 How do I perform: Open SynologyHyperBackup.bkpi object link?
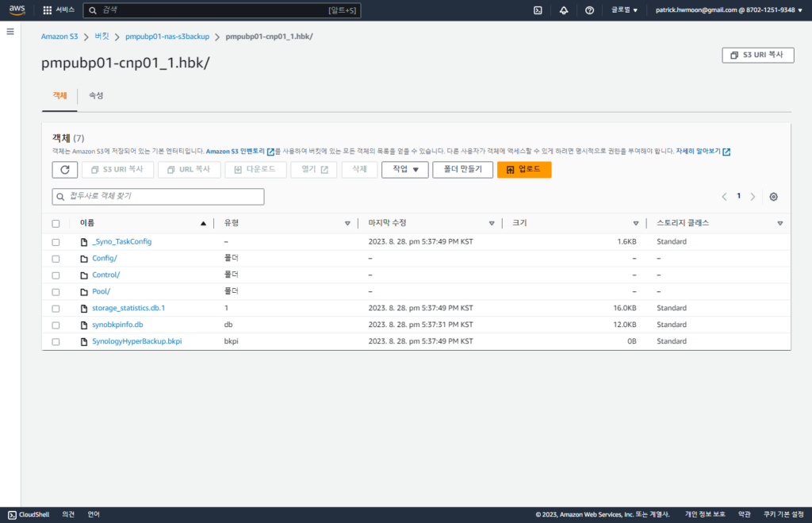(x=136, y=341)
